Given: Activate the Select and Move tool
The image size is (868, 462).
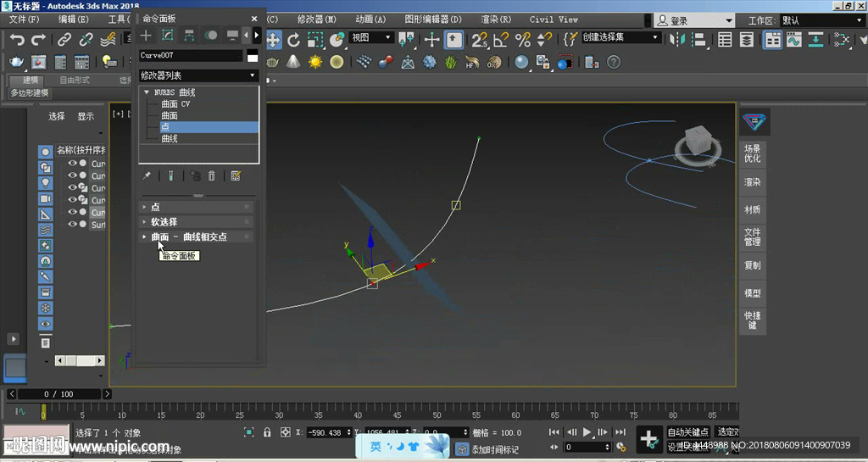Looking at the screenshot, I should pyautogui.click(x=274, y=40).
